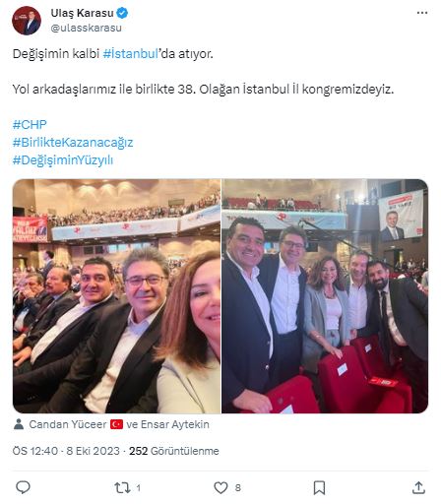Open the Ulaş Karasu display name
This screenshot has width=441, height=504.
pos(82,13)
